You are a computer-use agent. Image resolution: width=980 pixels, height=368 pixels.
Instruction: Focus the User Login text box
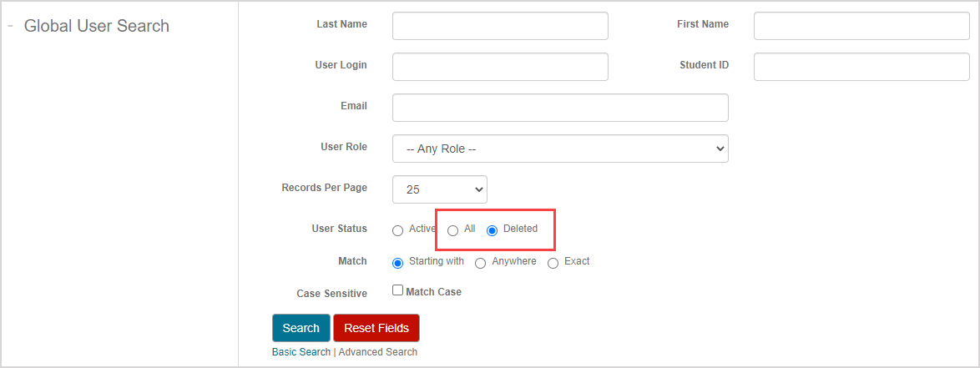[x=500, y=67]
